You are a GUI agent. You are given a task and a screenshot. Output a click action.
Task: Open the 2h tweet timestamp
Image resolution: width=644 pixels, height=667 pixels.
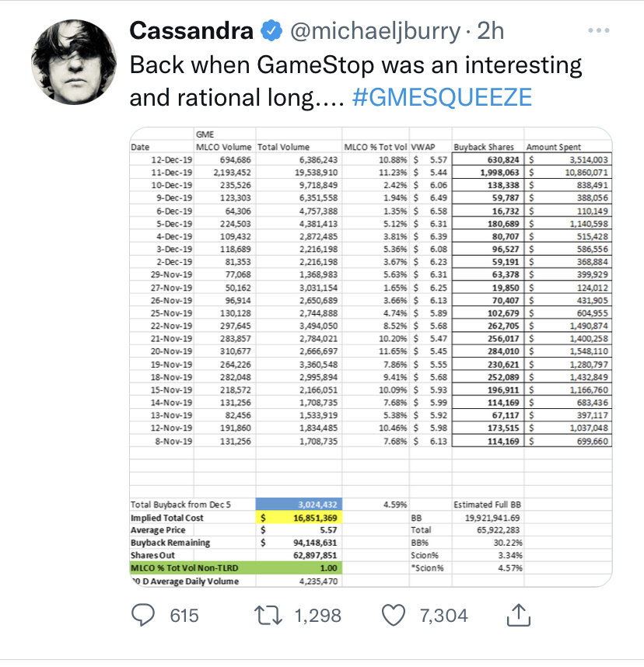pyautogui.click(x=490, y=31)
